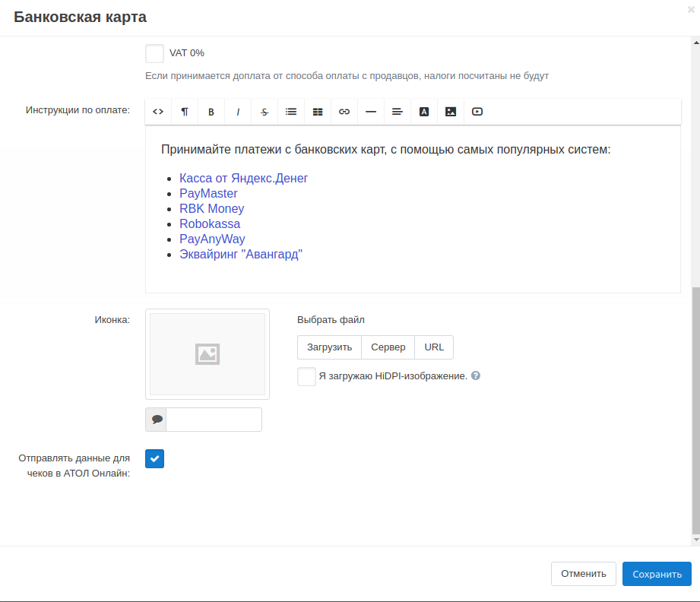Screen dimensions: 700x602
Task: Apply italic formatting in editor
Action: [x=238, y=112]
